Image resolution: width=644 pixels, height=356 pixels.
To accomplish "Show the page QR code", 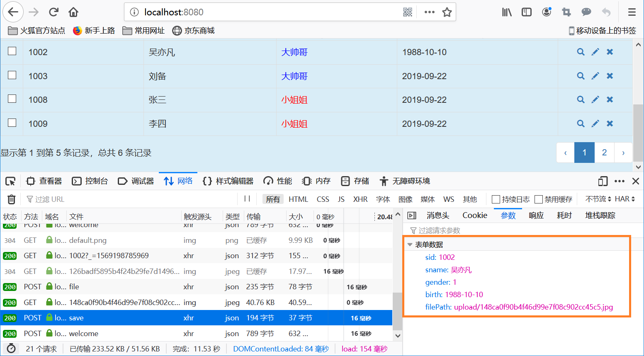I will (x=408, y=12).
